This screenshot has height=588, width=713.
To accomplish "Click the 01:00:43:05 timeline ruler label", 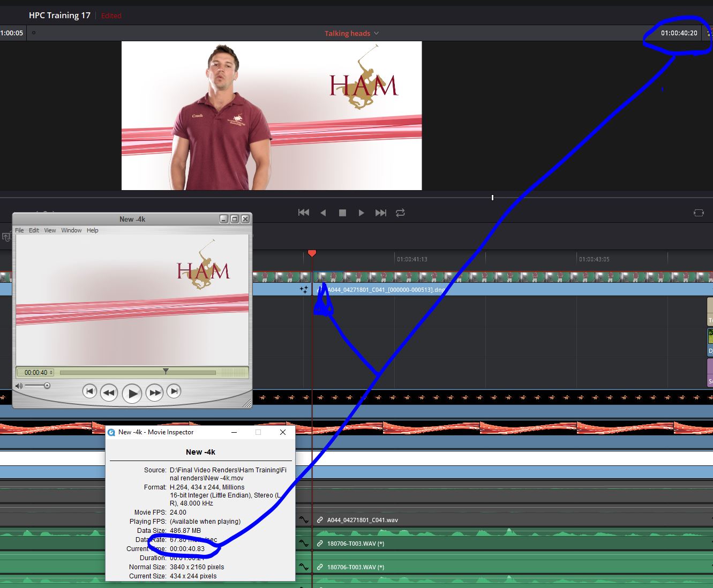I will click(594, 259).
